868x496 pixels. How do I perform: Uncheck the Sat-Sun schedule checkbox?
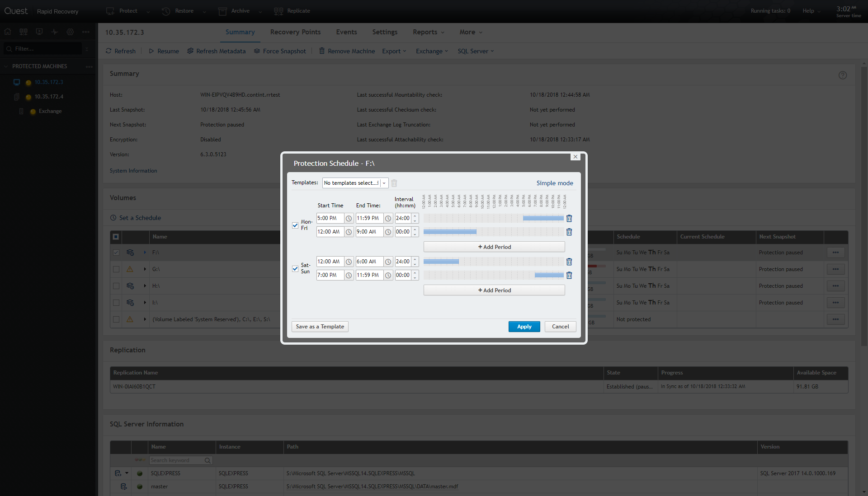[295, 268]
